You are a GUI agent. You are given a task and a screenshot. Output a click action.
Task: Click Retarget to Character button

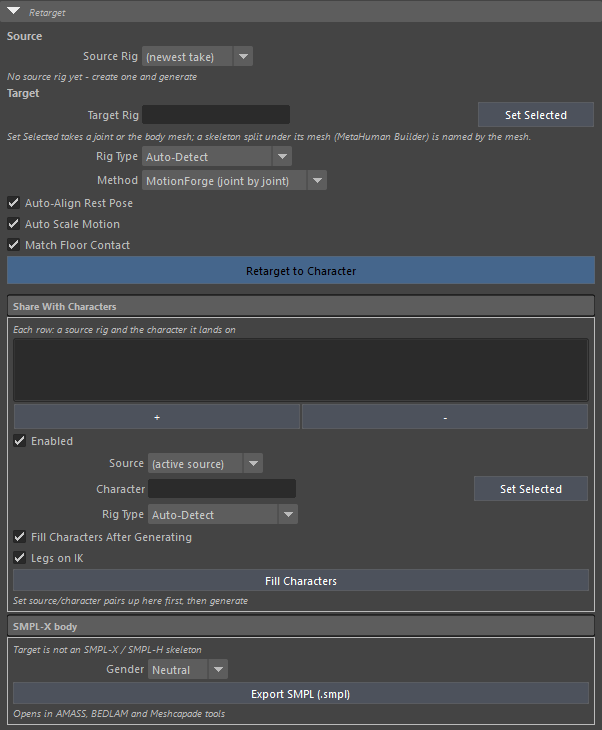pos(301,270)
